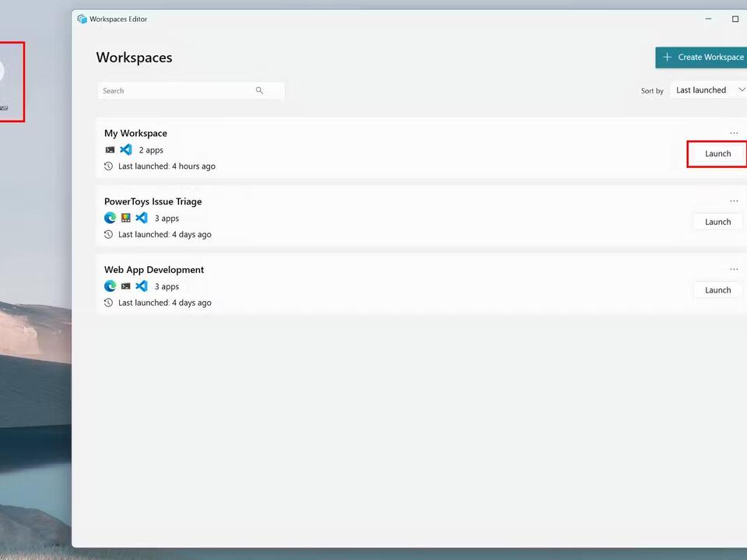Click the VS Code icon in Web App Development
747x560 pixels.
141,286
